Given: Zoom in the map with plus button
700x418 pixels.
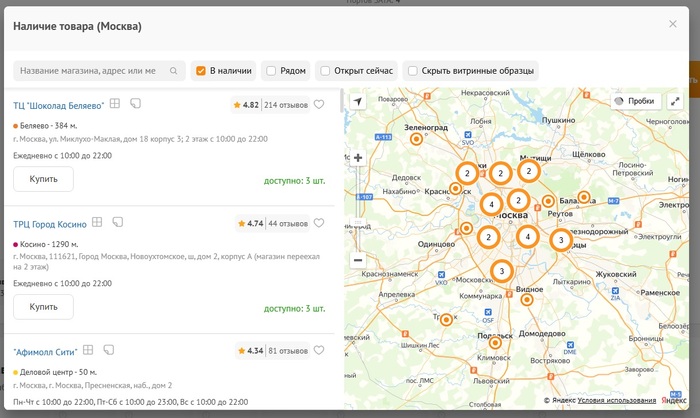Looking at the screenshot, I should 358,158.
